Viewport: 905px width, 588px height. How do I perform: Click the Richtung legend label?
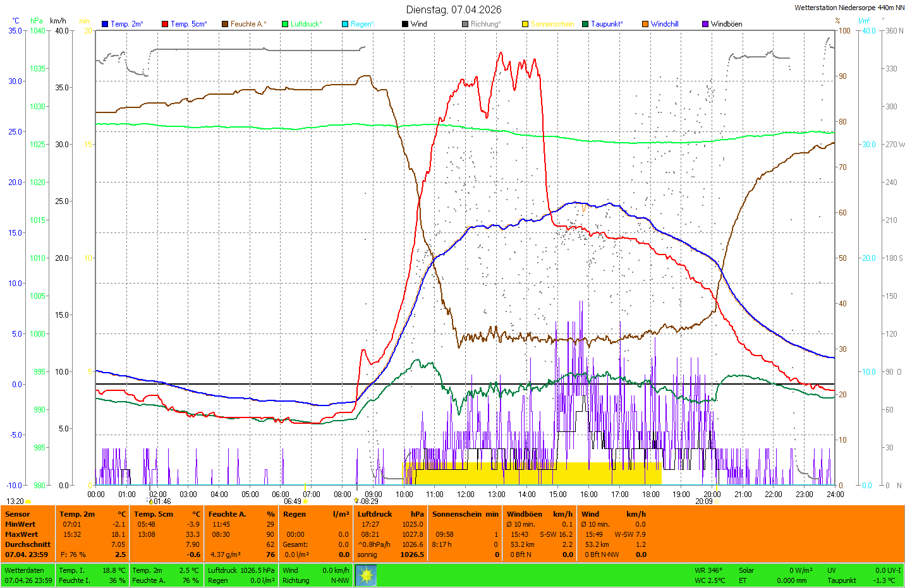coord(485,24)
